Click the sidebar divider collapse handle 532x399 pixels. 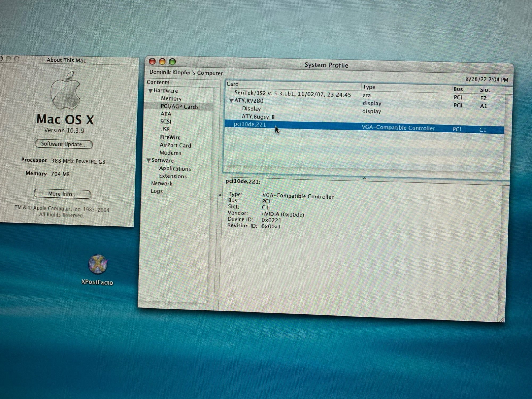pos(220,196)
